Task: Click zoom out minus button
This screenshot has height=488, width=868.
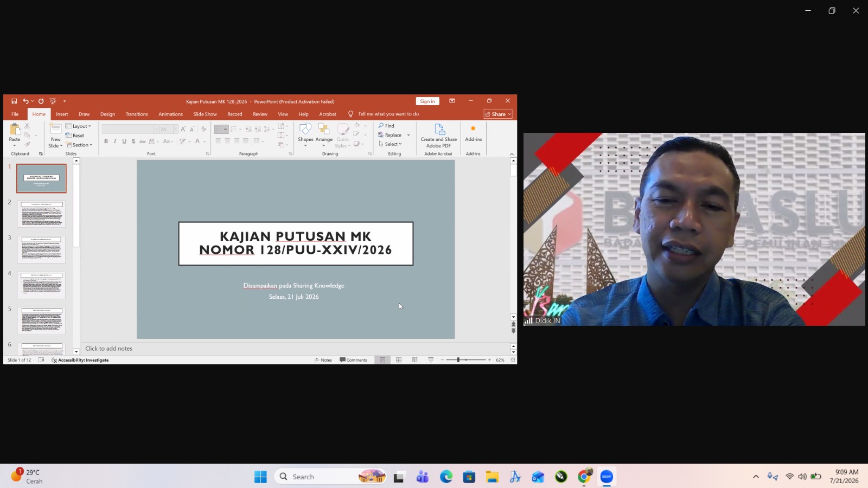Action: click(442, 360)
